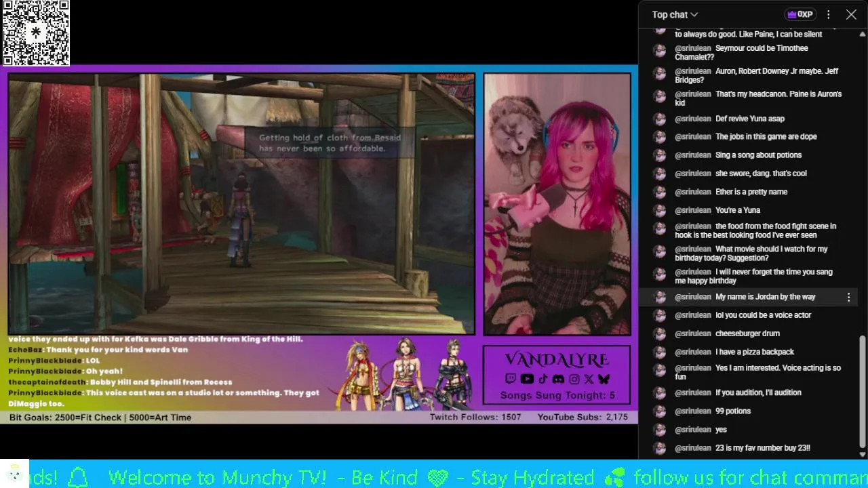
Task: Click @srirulean name on the 'yes' message
Action: [x=692, y=430]
